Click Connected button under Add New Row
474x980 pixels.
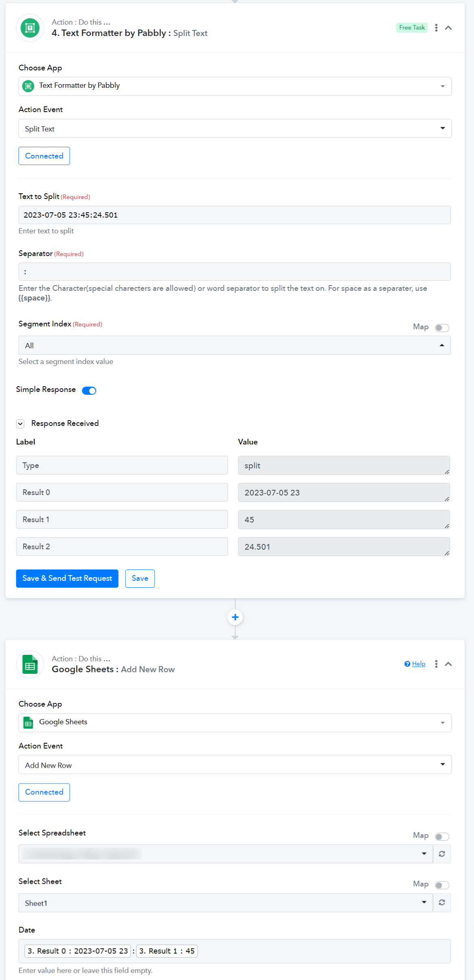coord(44,792)
